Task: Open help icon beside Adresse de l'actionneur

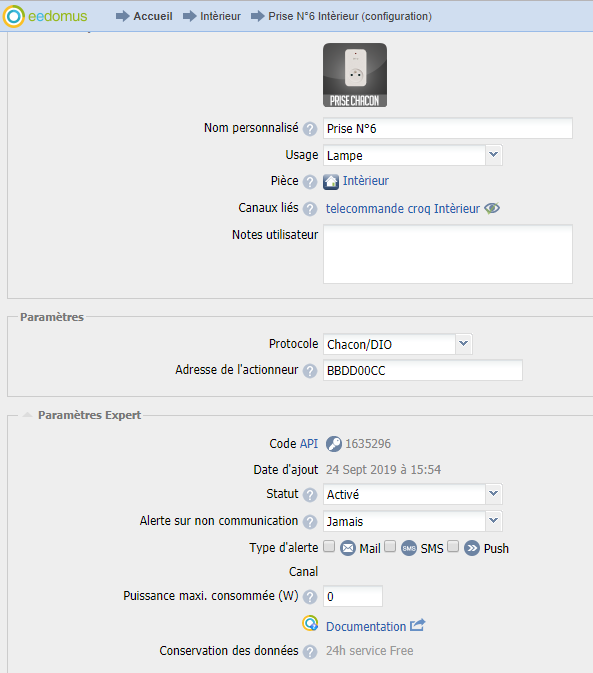Action: tap(310, 370)
